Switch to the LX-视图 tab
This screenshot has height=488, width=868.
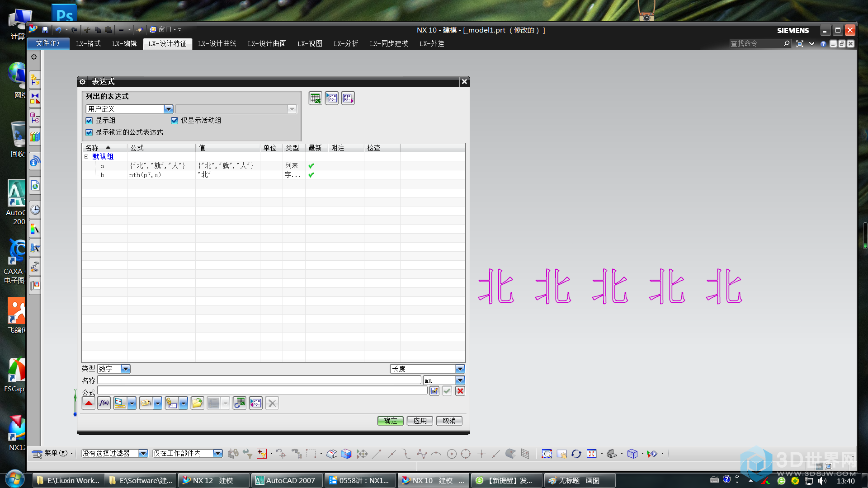click(x=310, y=44)
